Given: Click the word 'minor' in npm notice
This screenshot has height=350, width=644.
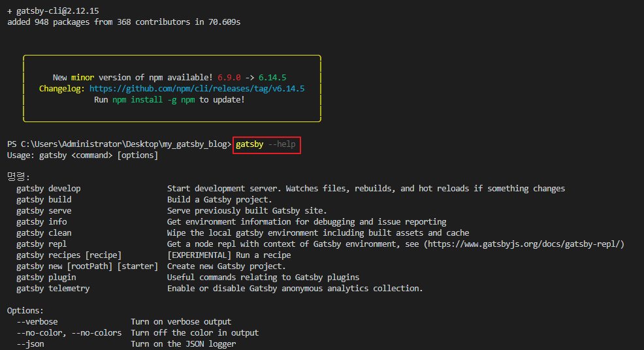Looking at the screenshot, I should tap(82, 78).
